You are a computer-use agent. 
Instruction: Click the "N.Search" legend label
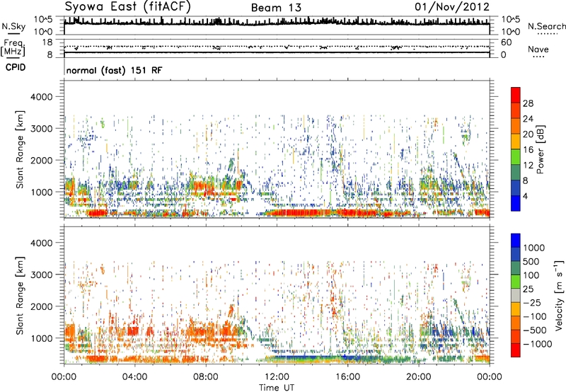click(x=546, y=26)
